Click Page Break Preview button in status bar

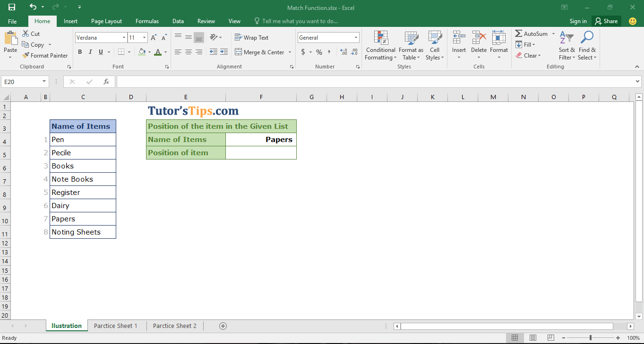click(551, 338)
